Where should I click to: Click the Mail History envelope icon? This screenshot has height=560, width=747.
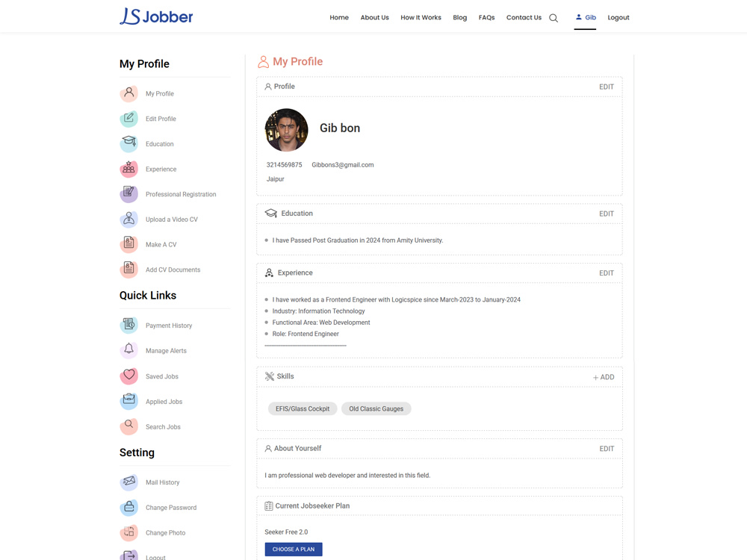128,482
